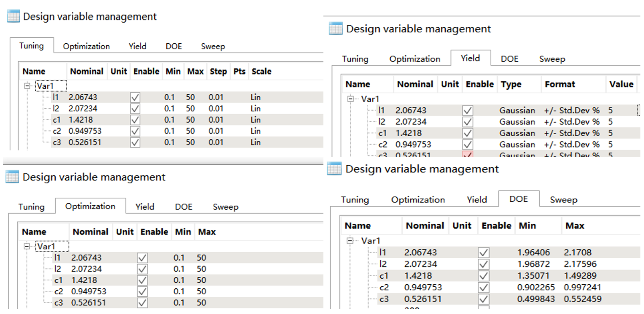Collapse Var1 group in DOE-active panel
Image resolution: width=644 pixels, height=314 pixels.
coord(350,241)
